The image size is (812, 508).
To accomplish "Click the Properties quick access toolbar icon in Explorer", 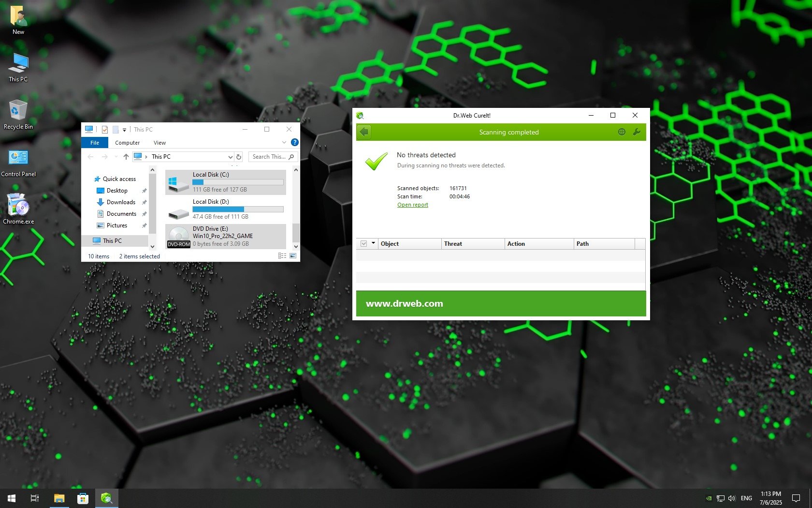I will (x=105, y=130).
